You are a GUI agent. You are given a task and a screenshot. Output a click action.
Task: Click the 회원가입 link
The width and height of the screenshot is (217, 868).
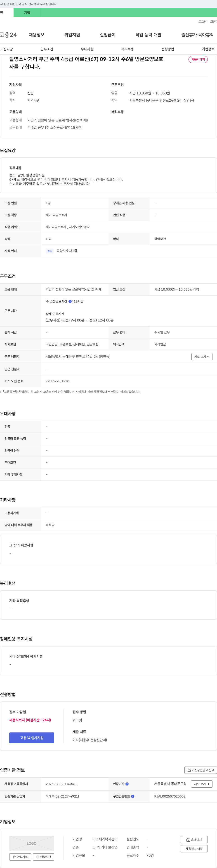point(214,21)
